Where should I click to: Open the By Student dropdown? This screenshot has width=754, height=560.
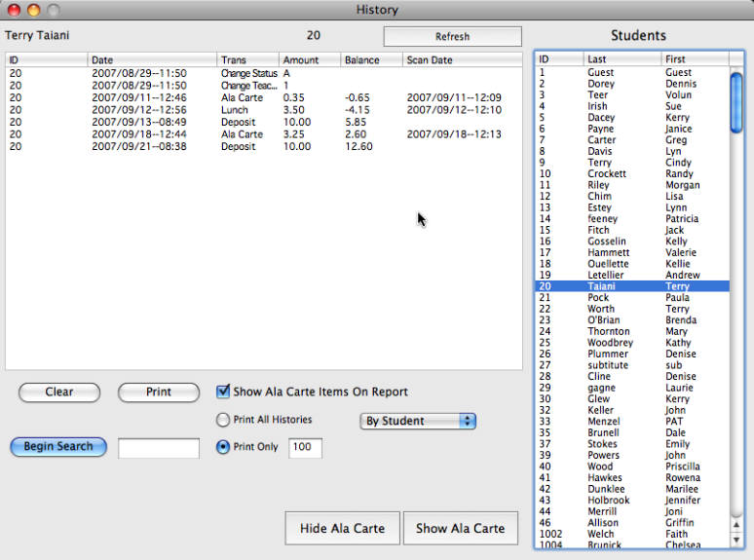(x=418, y=421)
